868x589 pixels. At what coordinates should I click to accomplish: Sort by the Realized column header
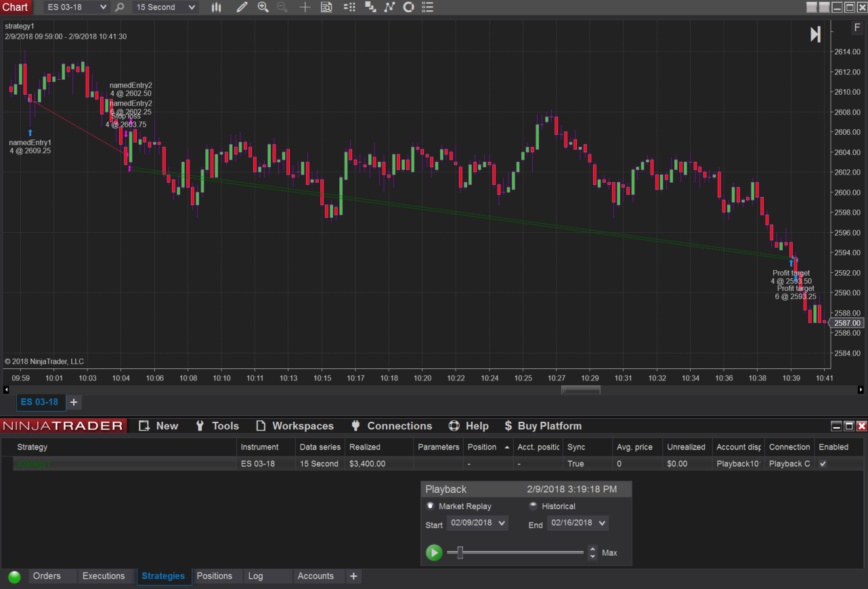[379, 447]
